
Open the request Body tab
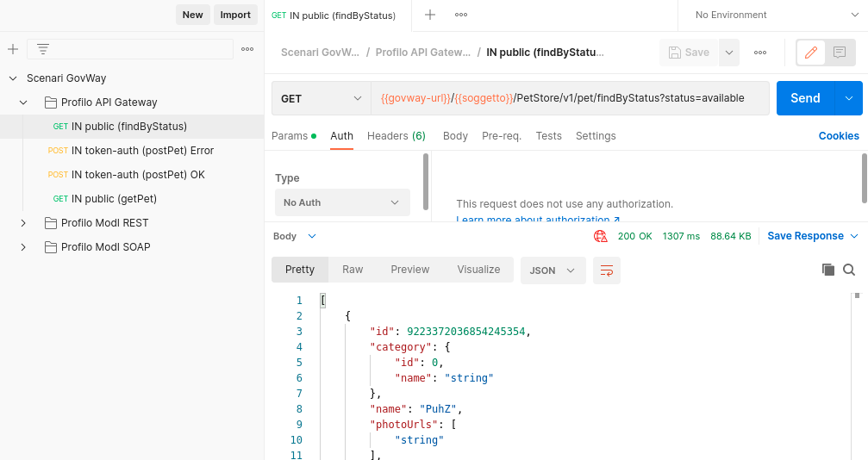[455, 136]
